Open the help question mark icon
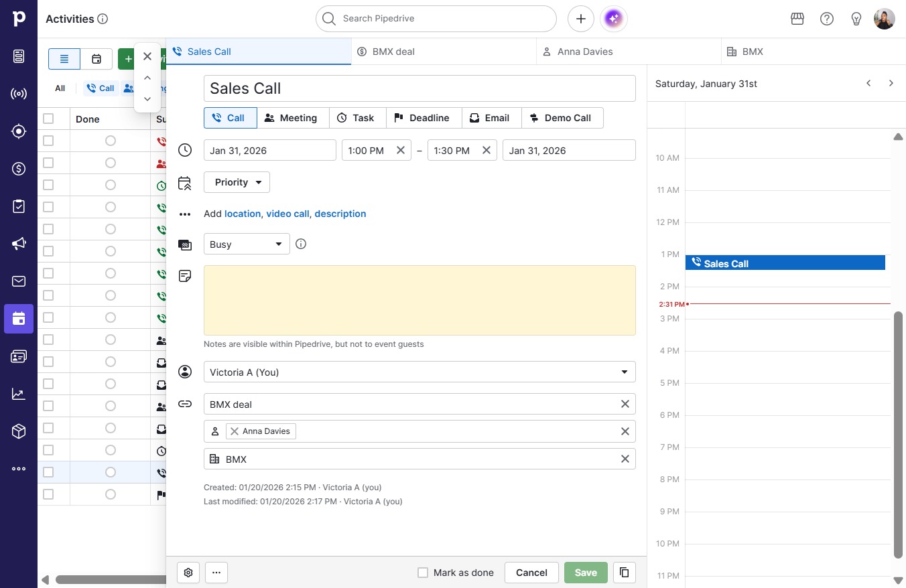 (x=827, y=19)
